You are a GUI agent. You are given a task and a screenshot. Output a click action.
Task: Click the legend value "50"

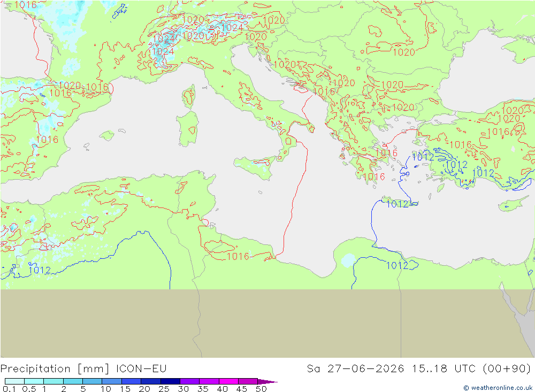point(262,389)
